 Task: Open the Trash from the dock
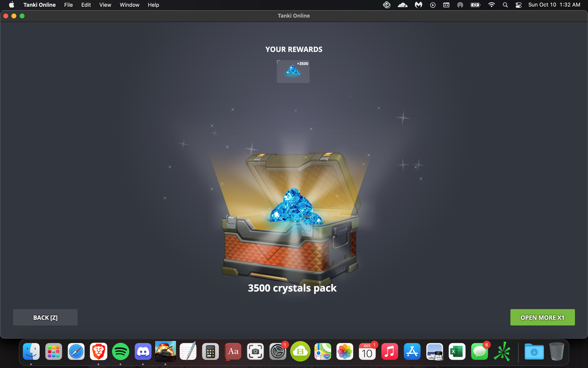tap(556, 351)
